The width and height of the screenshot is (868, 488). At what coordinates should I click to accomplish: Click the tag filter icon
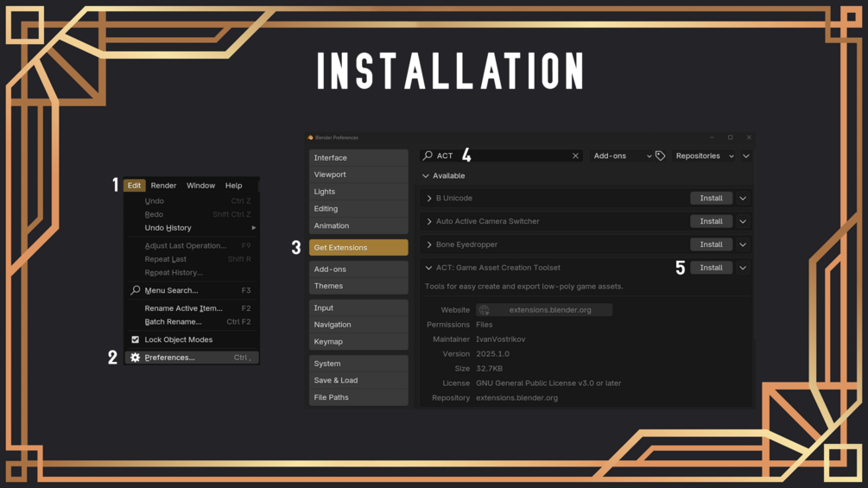coord(660,156)
